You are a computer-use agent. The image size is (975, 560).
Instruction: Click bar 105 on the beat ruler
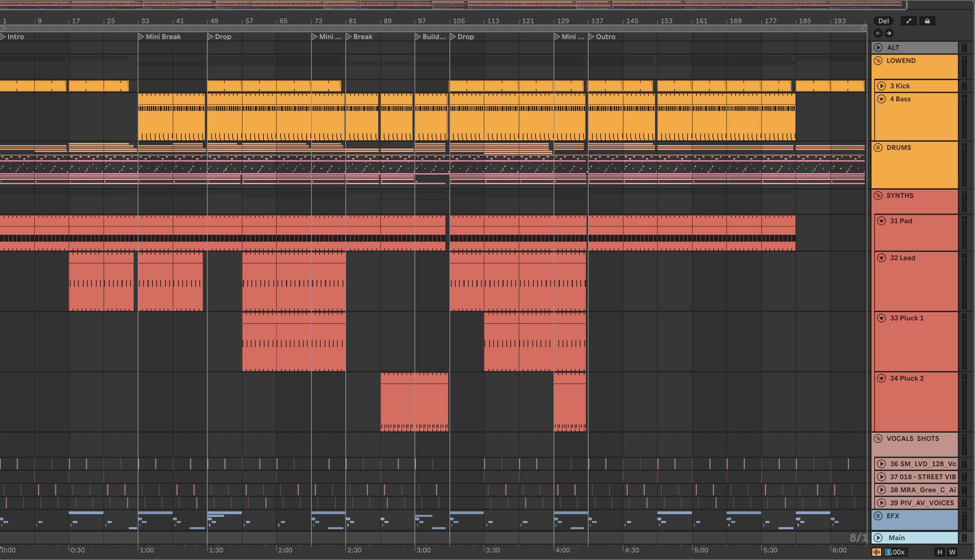click(x=458, y=21)
